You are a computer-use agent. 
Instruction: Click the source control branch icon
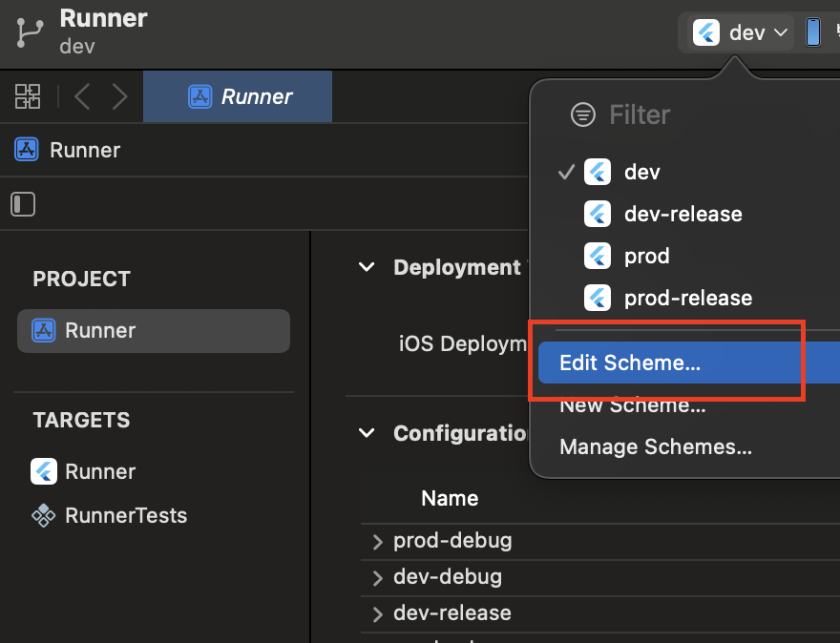(30, 32)
